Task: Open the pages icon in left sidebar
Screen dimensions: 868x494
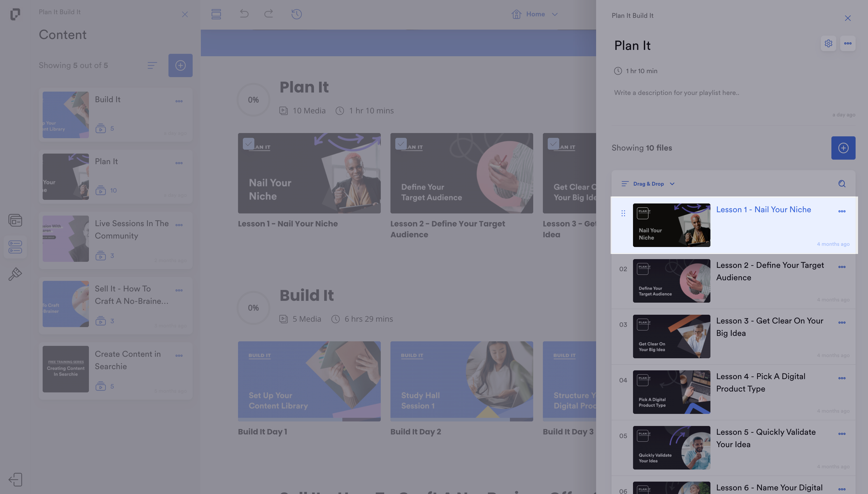Action: coord(15,220)
